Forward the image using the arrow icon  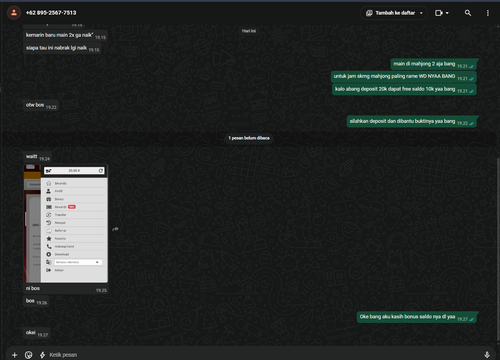pos(115,229)
